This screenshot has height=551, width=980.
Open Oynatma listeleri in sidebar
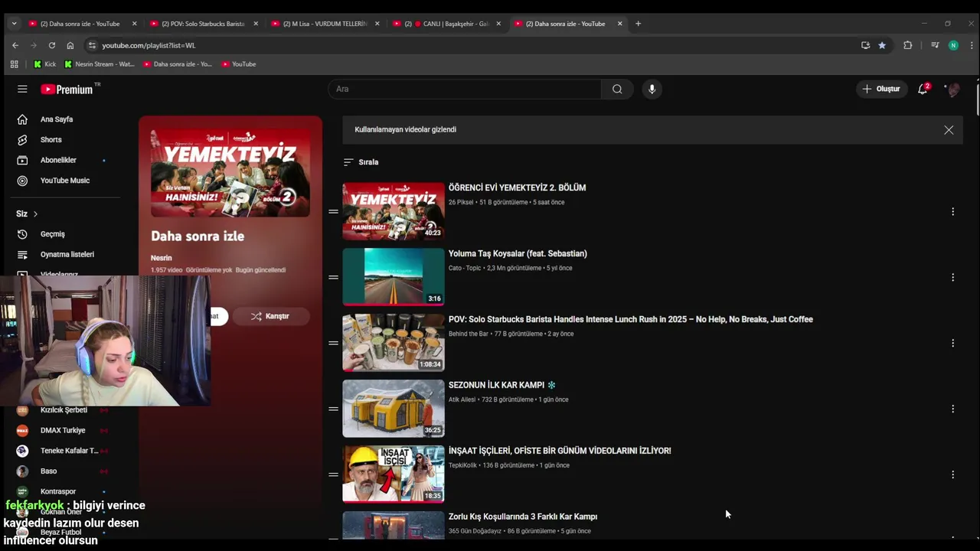tap(69, 254)
